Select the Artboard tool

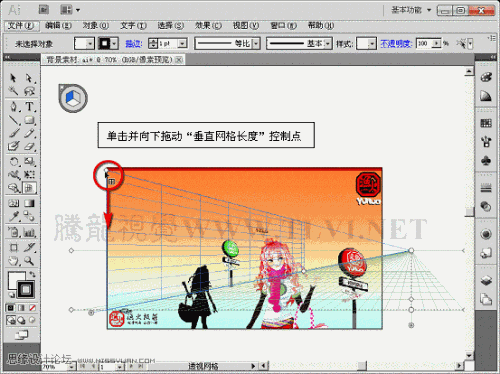pyautogui.click(x=13, y=247)
